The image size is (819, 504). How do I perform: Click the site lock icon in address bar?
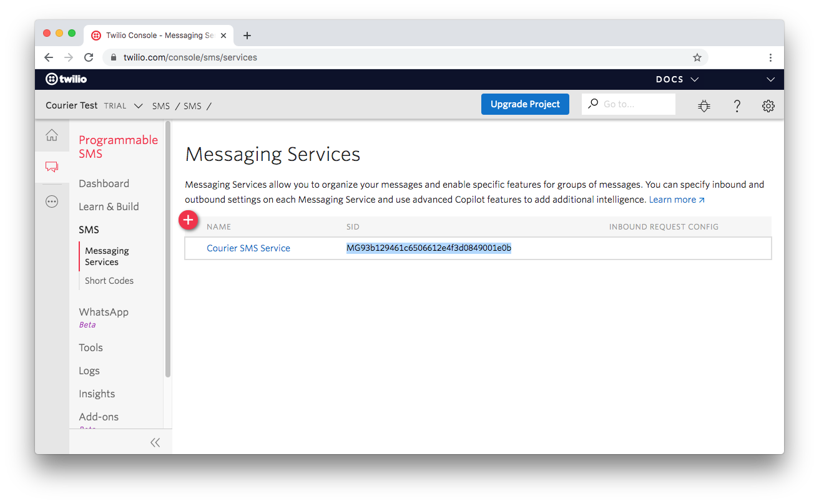pos(114,57)
